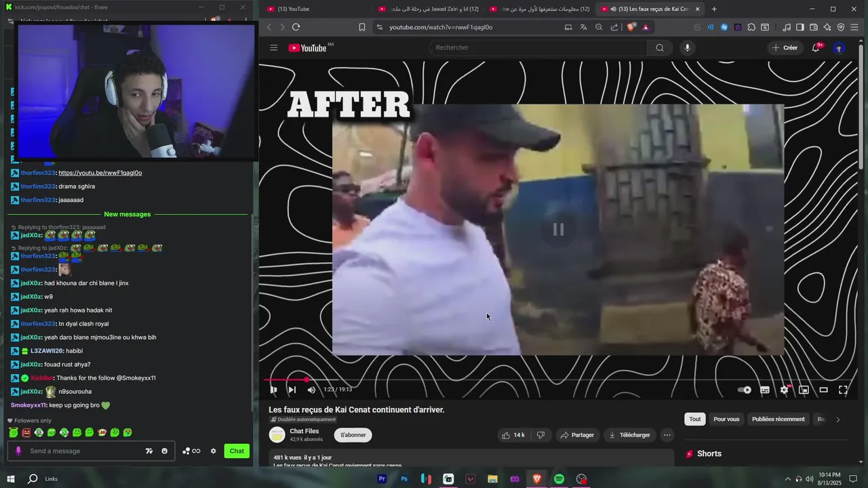Open Brave extensions puzzle icon

(751, 27)
